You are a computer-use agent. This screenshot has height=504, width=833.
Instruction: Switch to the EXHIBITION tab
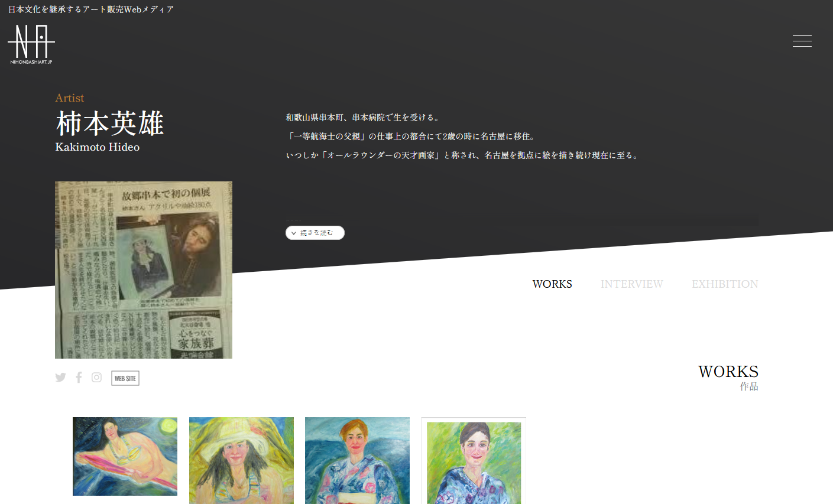pyautogui.click(x=725, y=284)
